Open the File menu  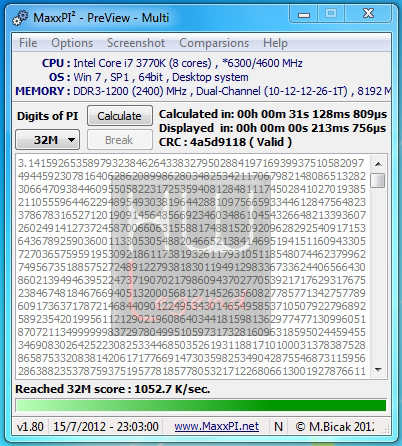coord(28,43)
